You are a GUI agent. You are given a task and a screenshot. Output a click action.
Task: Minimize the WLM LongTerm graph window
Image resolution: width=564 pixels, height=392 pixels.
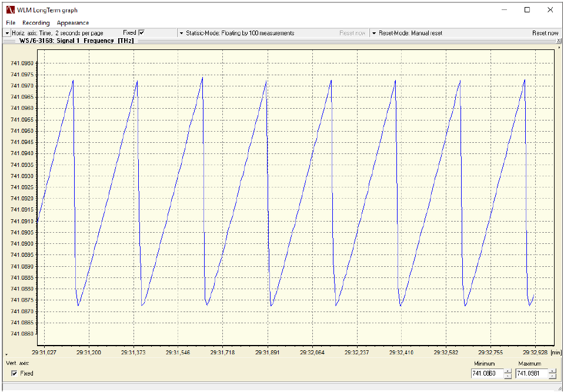click(x=504, y=10)
